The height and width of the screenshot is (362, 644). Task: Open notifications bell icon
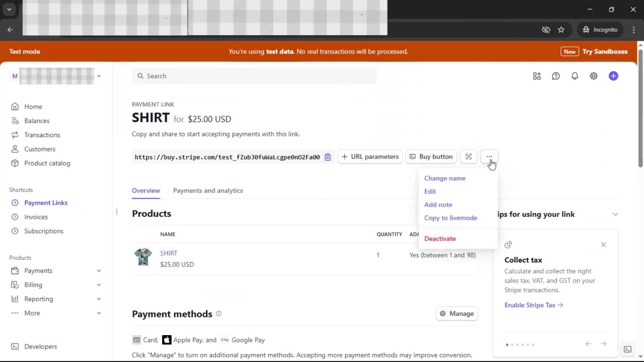coord(575,76)
